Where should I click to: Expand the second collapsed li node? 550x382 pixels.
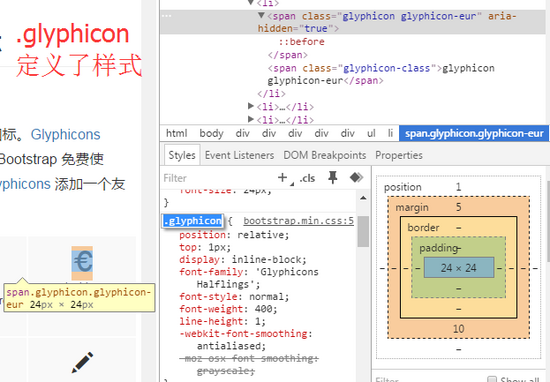250,119
